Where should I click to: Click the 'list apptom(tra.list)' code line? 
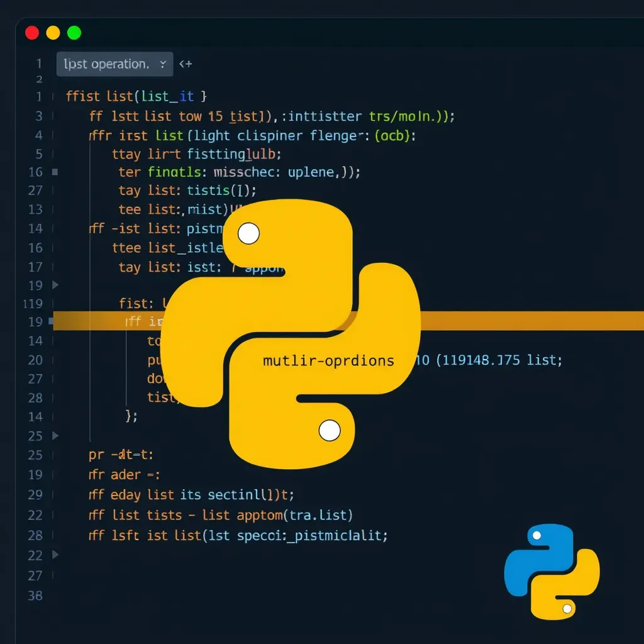click(x=277, y=515)
